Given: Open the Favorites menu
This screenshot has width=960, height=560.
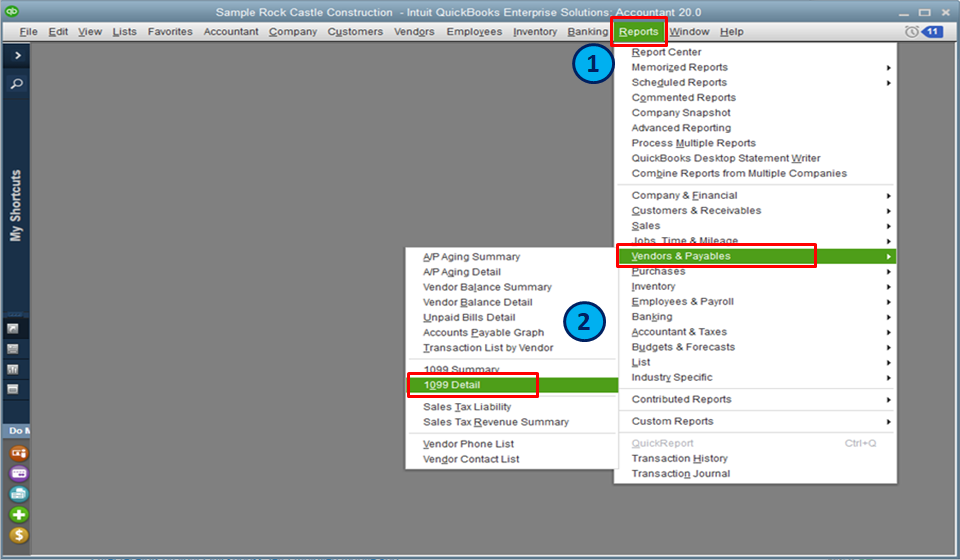Looking at the screenshot, I should (x=170, y=32).
